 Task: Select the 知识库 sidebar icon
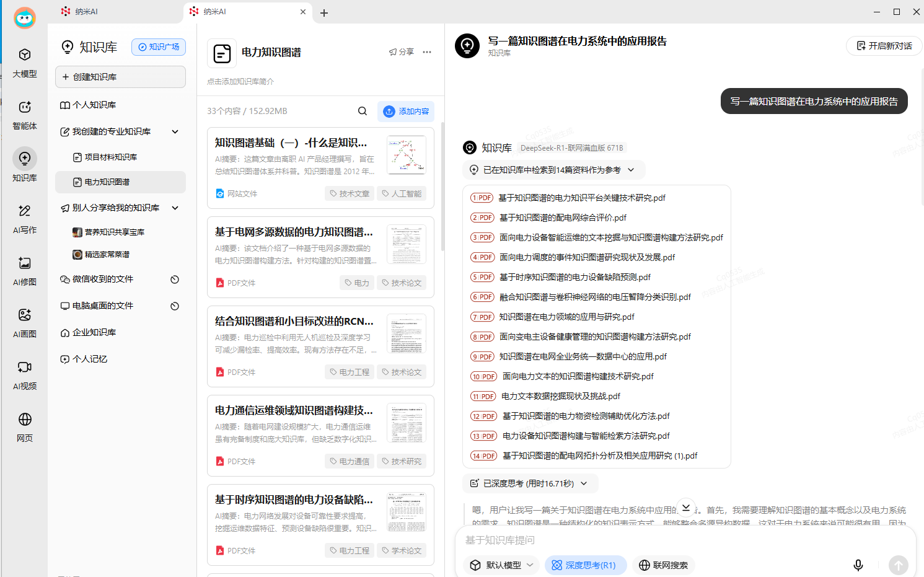click(25, 165)
